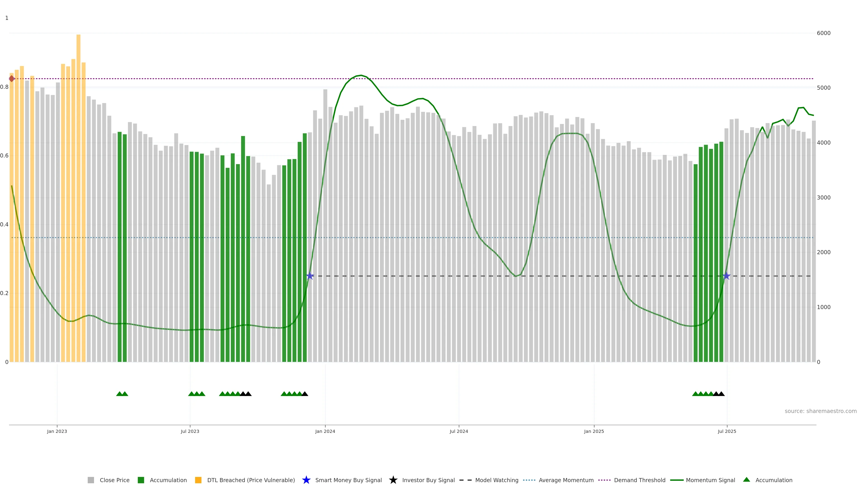Click the green Accumulation triangle legend icon
868x488 pixels.
[x=746, y=480]
